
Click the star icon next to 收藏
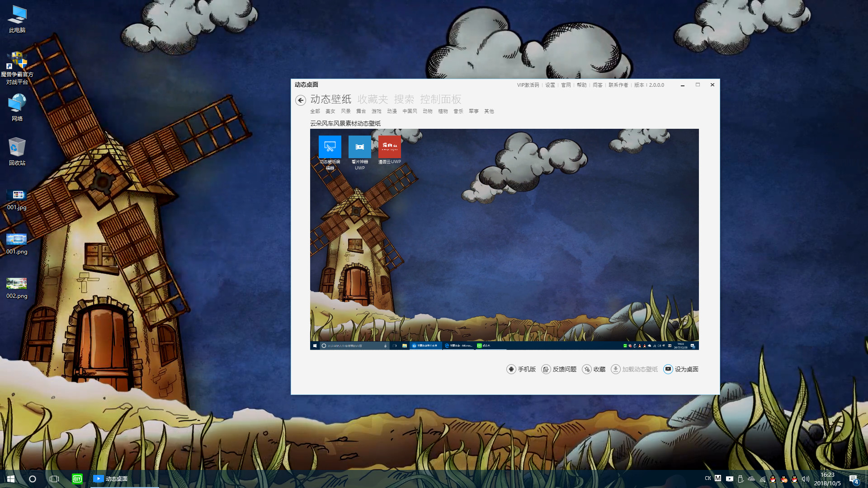[x=587, y=369]
